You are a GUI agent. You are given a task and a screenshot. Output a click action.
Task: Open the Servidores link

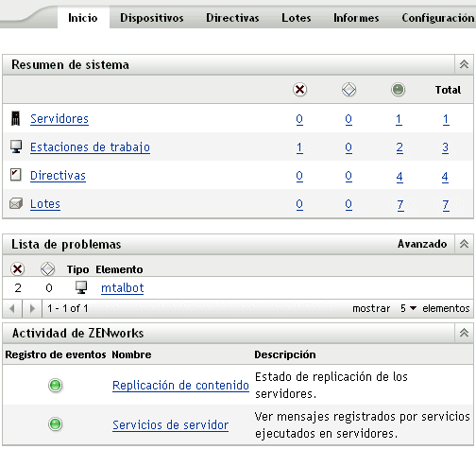(59, 119)
